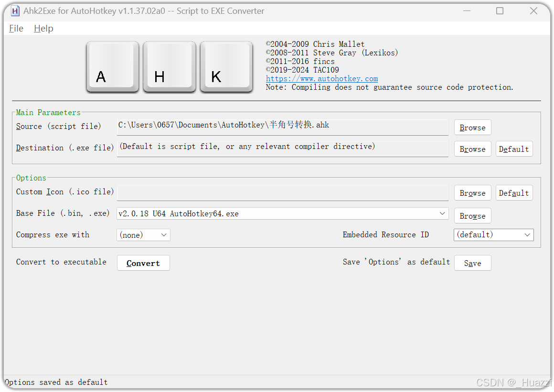Open the File menu
This screenshot has height=392, width=554.
(x=16, y=28)
